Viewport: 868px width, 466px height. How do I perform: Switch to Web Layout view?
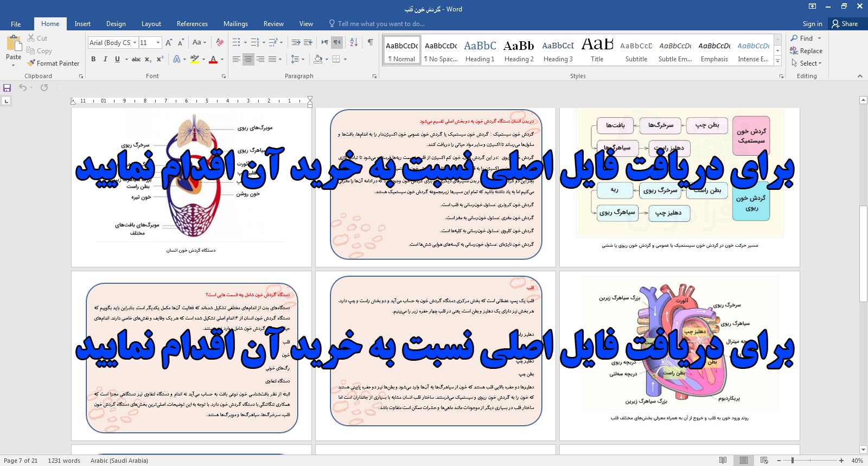pos(764,461)
